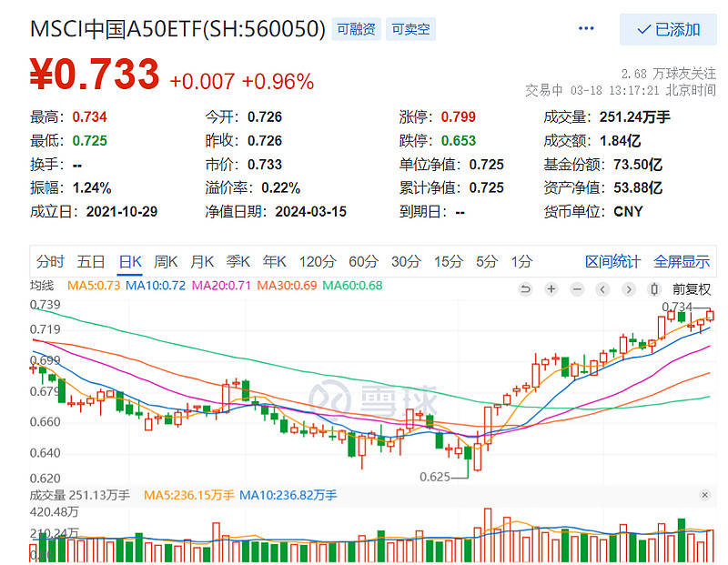
Task: Toggle the 已添加 watchlist status
Action: click(x=669, y=29)
